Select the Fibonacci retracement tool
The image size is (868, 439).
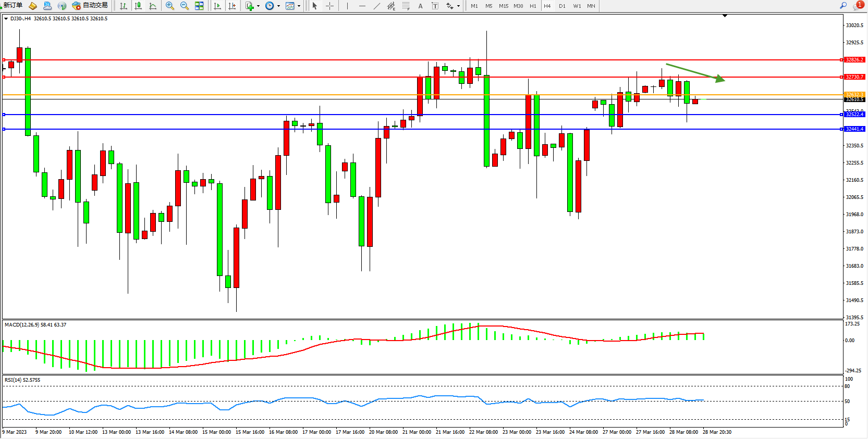(x=406, y=6)
